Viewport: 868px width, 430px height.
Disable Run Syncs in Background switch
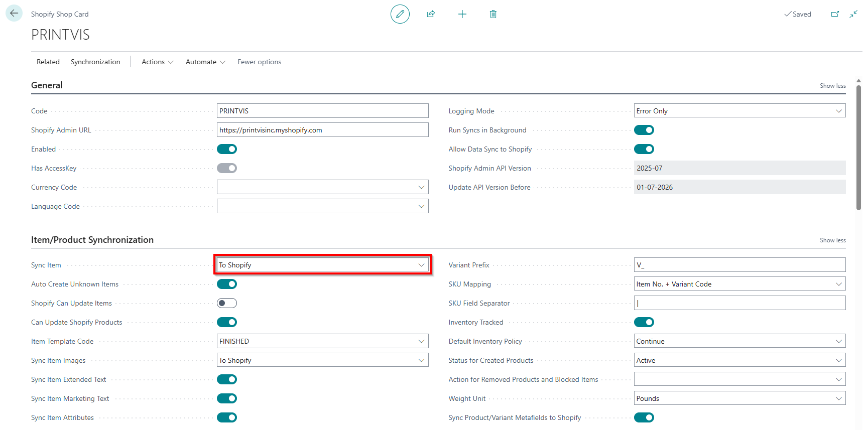[644, 130]
